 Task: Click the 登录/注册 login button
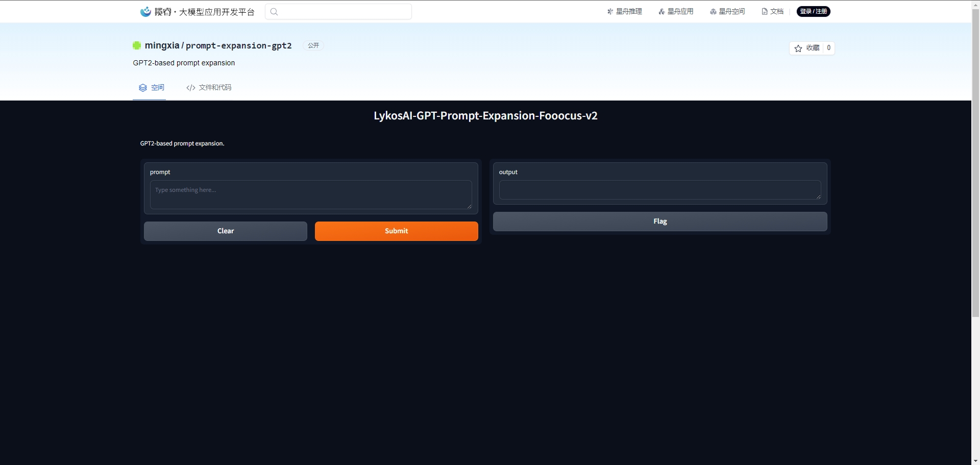coord(814,11)
